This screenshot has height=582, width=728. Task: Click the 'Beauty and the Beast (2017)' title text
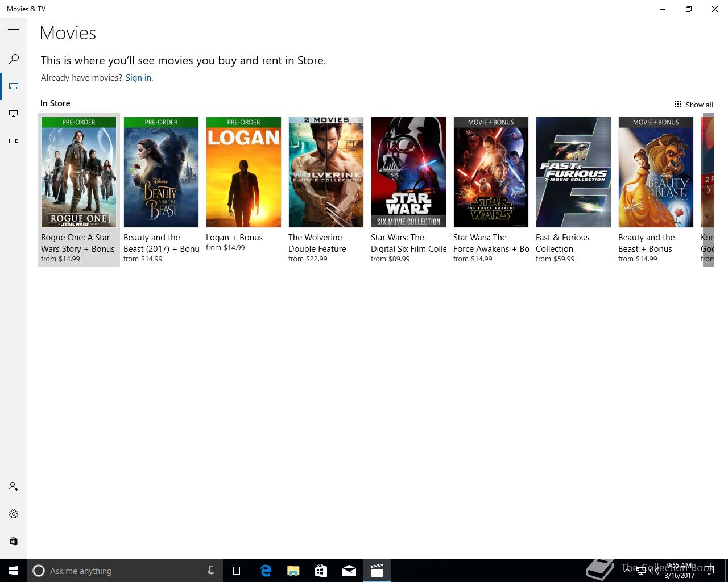pyautogui.click(x=162, y=243)
